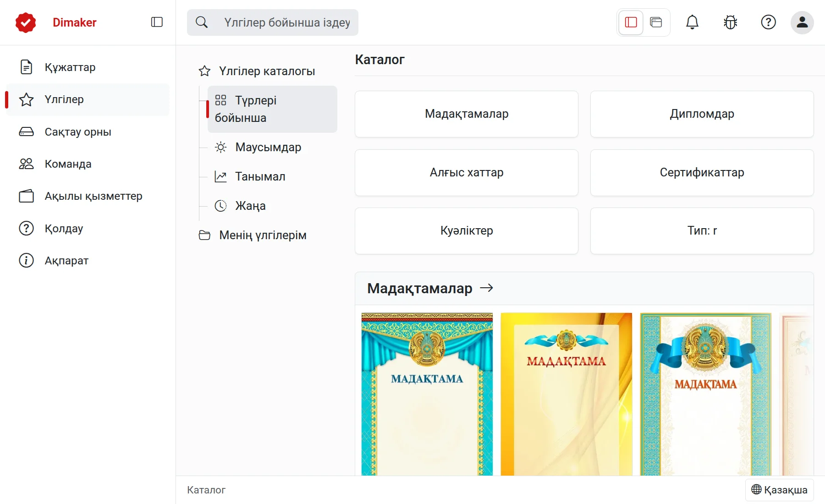Open Алғыс хаттар category card

tap(467, 172)
